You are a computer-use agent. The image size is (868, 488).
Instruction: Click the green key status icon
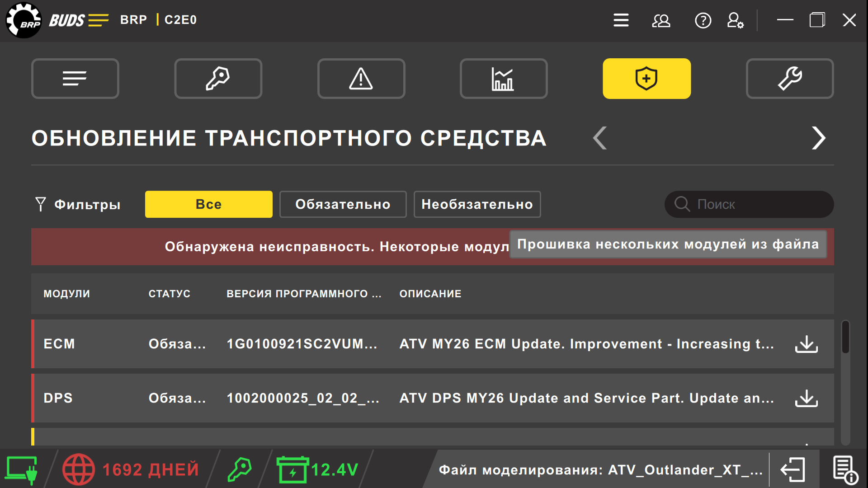[239, 470]
